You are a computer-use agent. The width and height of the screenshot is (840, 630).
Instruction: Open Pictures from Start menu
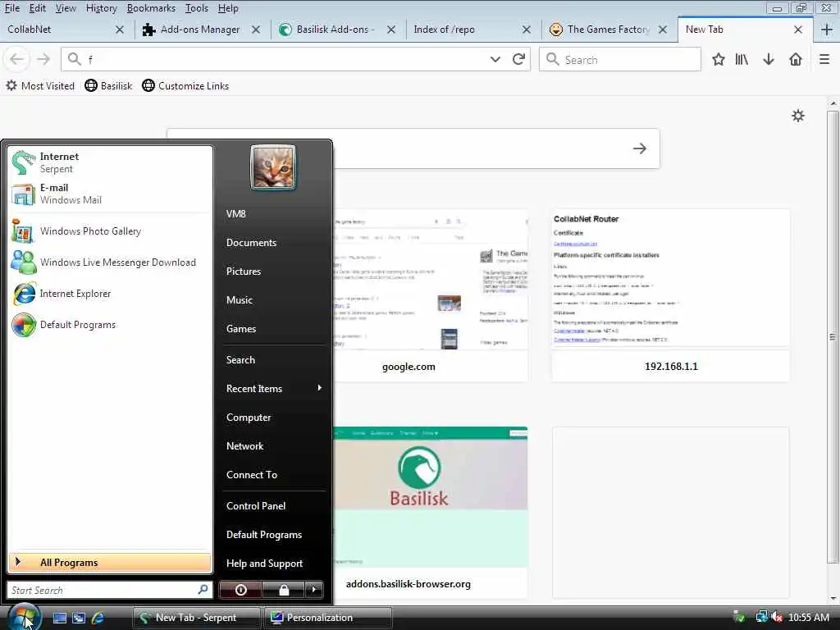click(244, 271)
